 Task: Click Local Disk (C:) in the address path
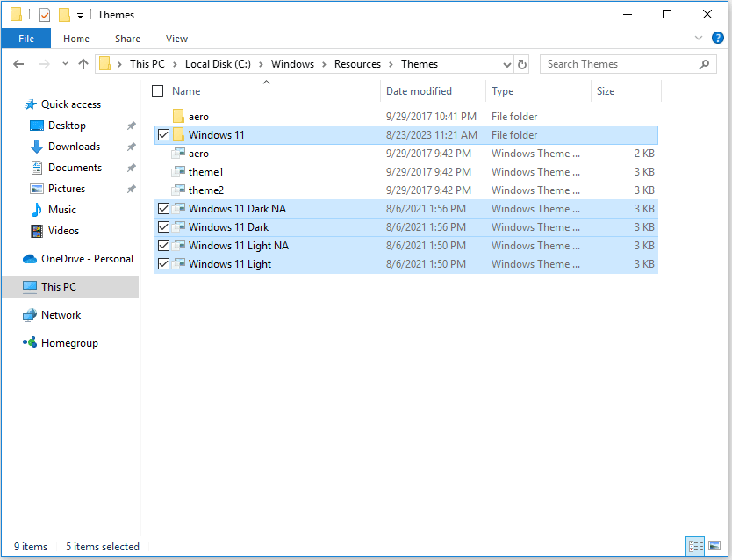[x=218, y=64]
